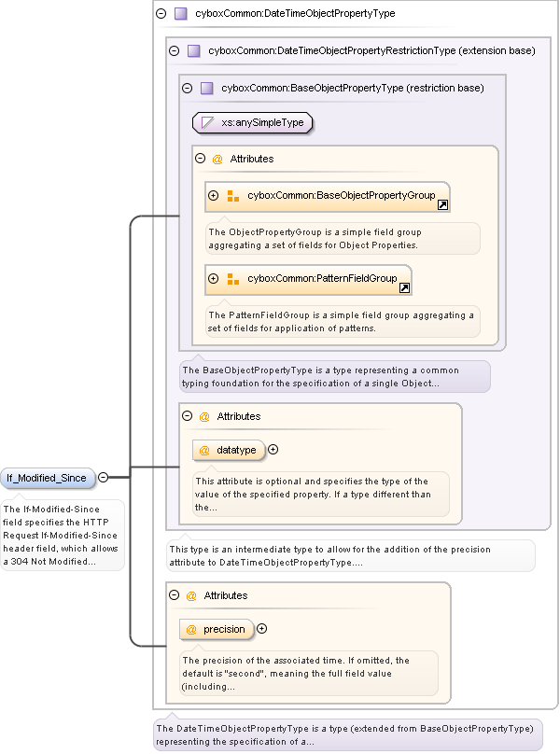Screen dimensions: 560x754
Task: Click the purple DateTimeObjectPropertyType type icon
Action: tap(181, 14)
